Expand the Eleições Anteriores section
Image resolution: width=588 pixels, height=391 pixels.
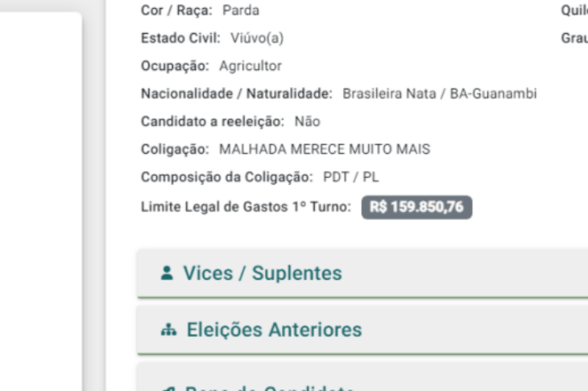(271, 330)
